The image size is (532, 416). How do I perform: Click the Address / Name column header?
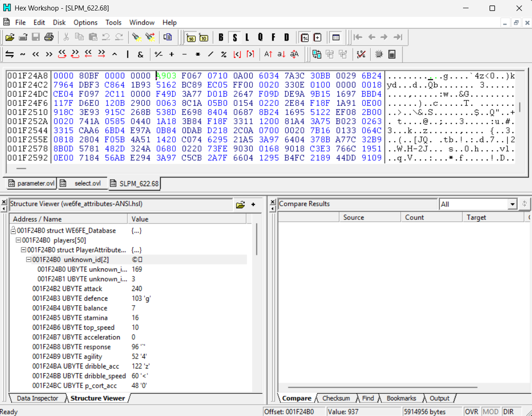[69, 219]
